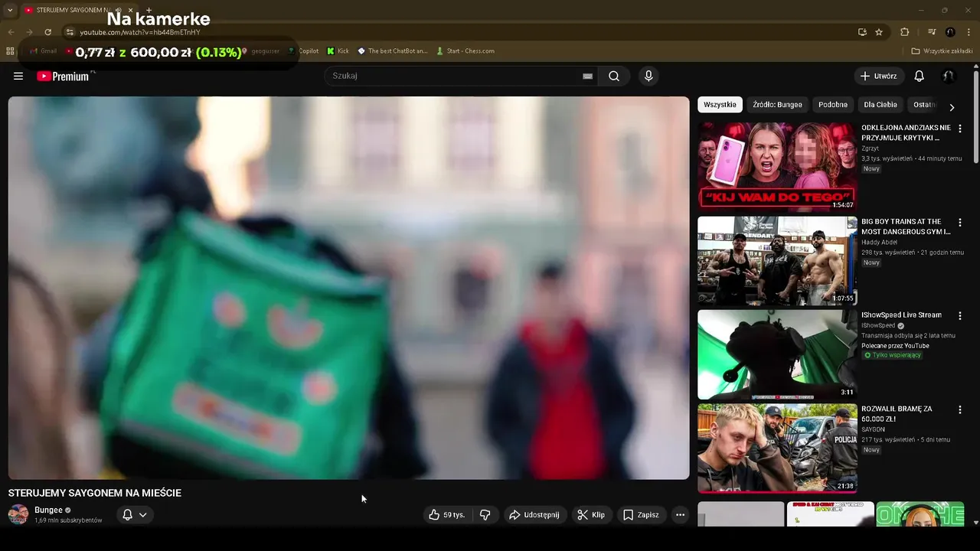
Task: Open the on-screen keyboard in search box
Action: click(x=587, y=77)
